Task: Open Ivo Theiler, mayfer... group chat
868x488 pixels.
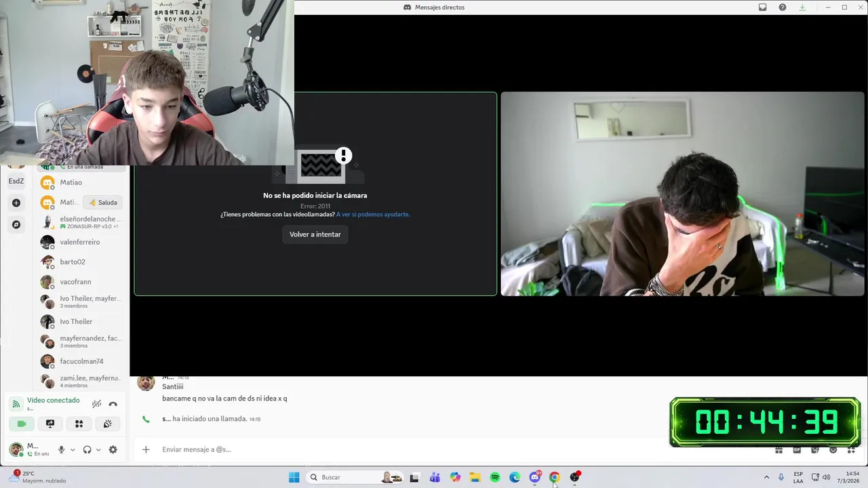Action: tap(81, 302)
